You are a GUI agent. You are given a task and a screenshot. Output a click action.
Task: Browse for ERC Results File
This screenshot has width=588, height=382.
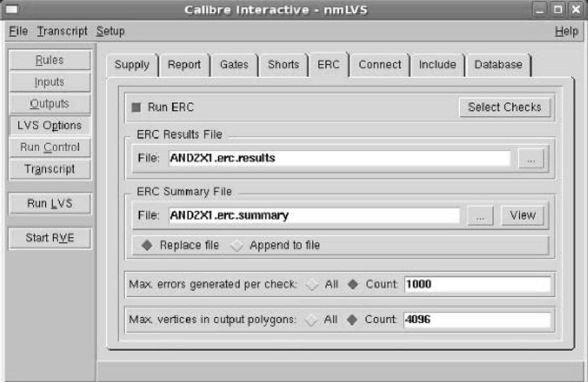(531, 159)
